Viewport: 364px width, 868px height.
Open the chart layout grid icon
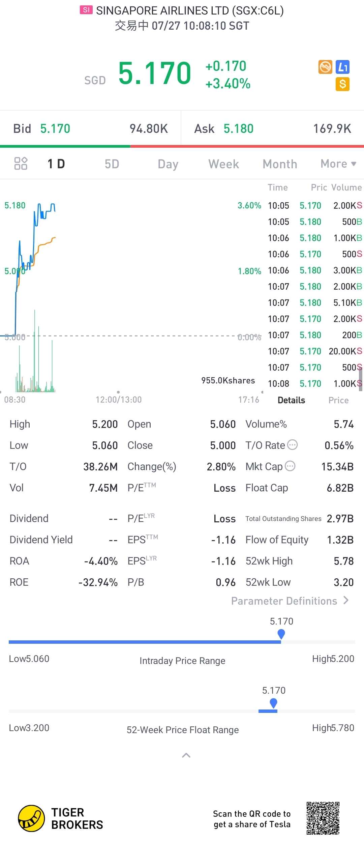pos(21,164)
